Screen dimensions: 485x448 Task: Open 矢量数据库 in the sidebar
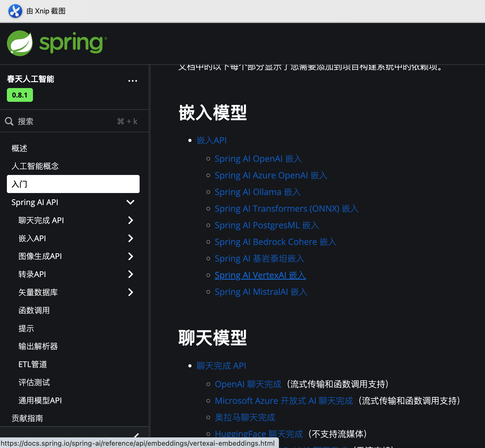point(38,292)
